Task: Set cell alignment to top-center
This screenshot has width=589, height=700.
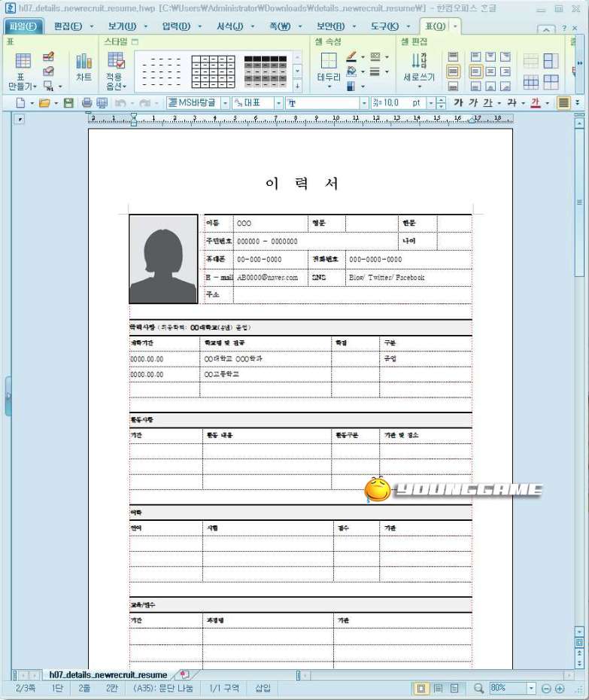Action: click(x=490, y=56)
